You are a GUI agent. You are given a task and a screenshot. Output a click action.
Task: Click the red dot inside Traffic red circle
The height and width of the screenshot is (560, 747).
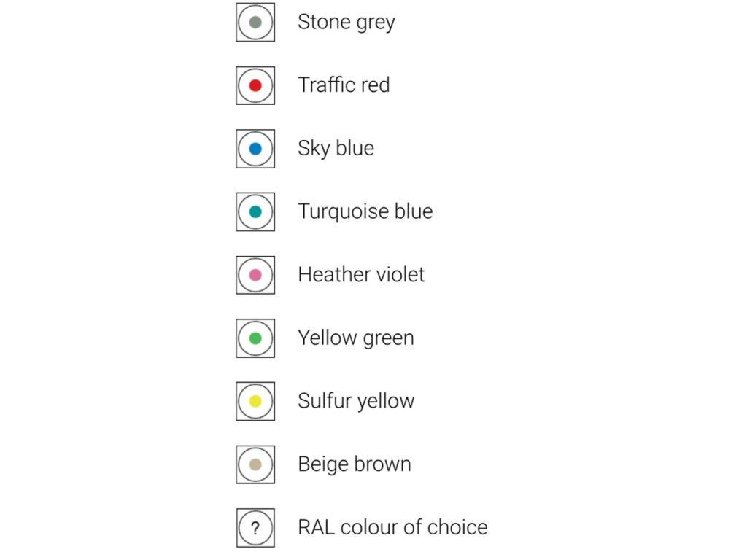(x=255, y=86)
